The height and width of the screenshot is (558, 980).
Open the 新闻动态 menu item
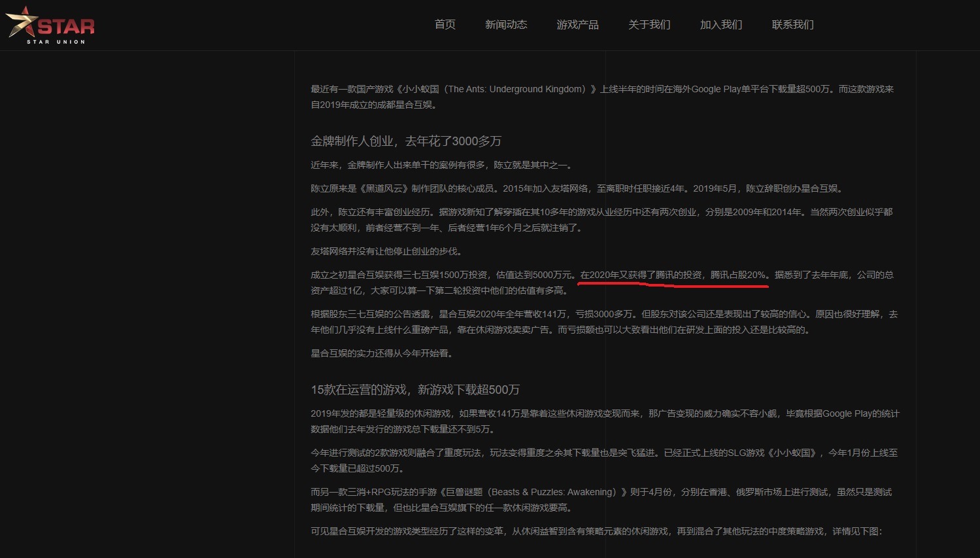pos(506,24)
